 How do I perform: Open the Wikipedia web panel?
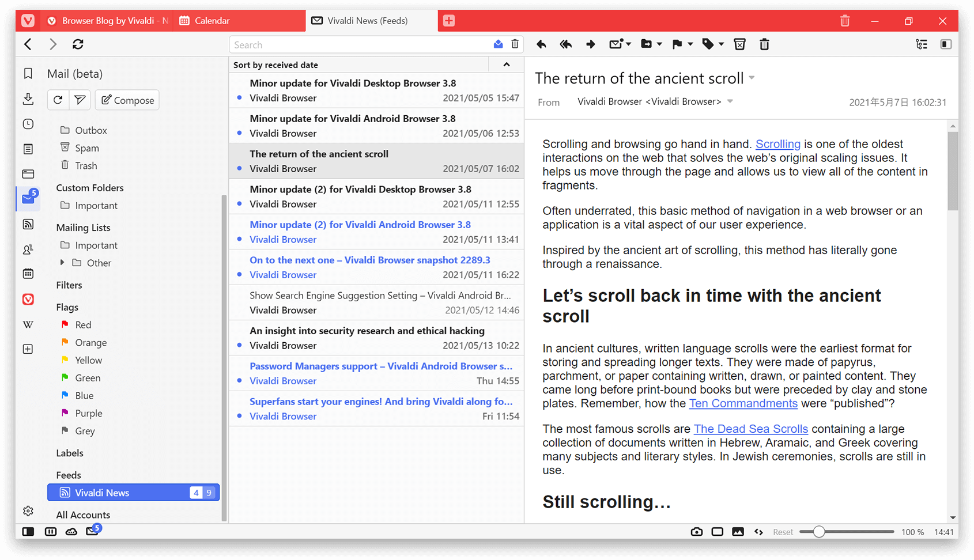(x=28, y=324)
